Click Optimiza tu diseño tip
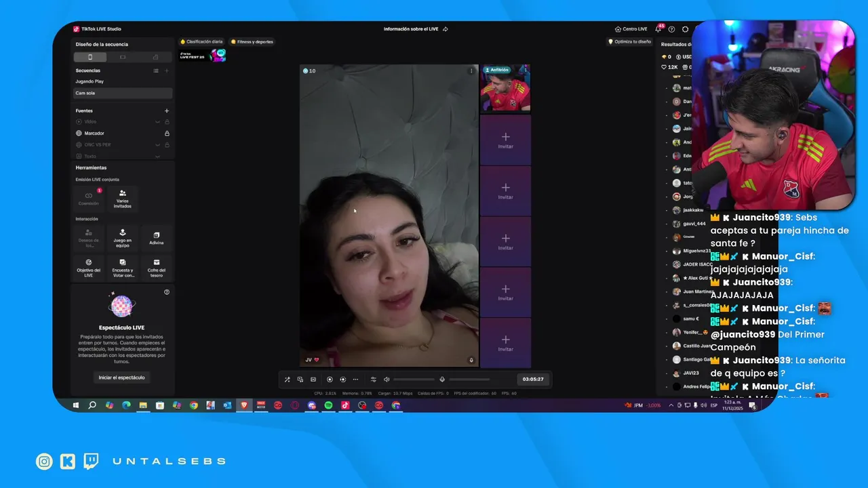Viewport: 868px width, 488px height. click(x=629, y=41)
